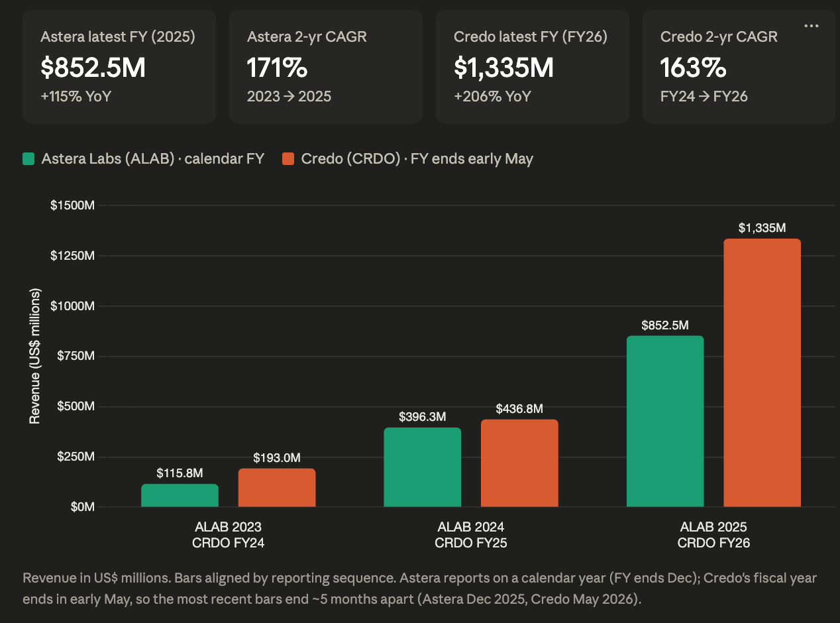Click the $852.5M bar data label
Image resolution: width=840 pixels, height=623 pixels.
point(665,325)
